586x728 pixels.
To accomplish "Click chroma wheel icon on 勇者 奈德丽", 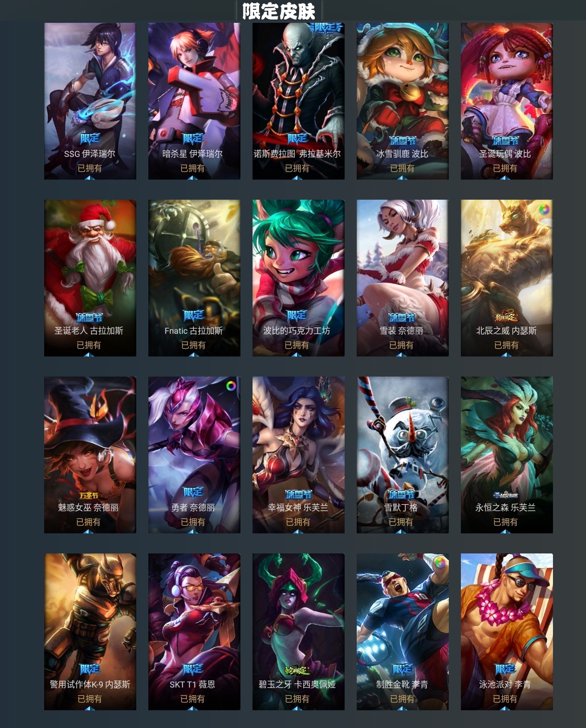I will [231, 386].
